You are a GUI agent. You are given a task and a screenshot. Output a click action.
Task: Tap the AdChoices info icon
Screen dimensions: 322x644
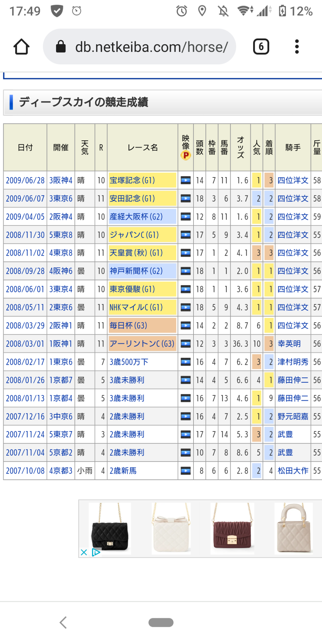point(96,553)
